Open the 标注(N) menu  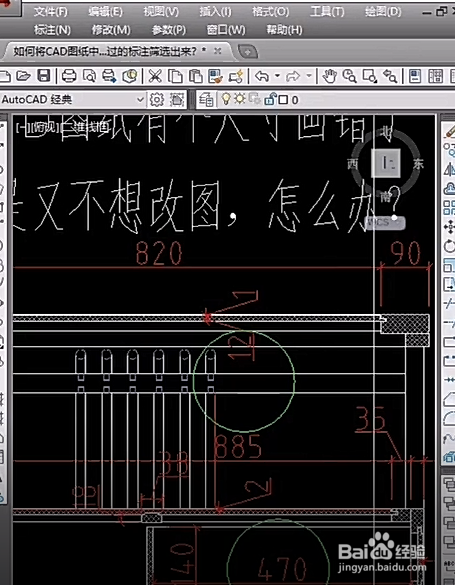click(x=53, y=29)
